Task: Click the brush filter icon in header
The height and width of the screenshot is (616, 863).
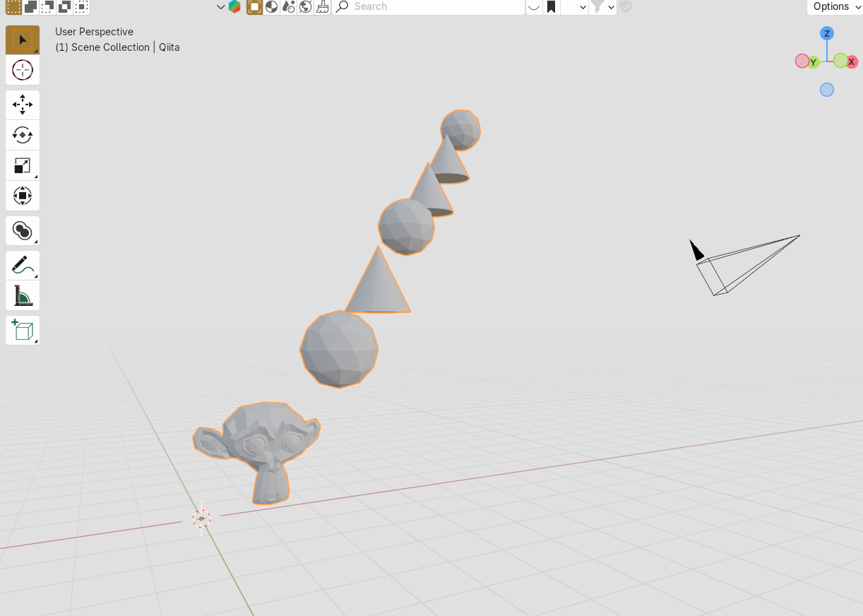Action: coord(322,7)
